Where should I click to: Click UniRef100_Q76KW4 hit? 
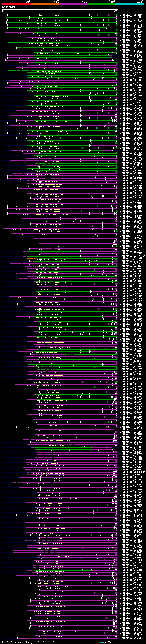click(x=131, y=60)
